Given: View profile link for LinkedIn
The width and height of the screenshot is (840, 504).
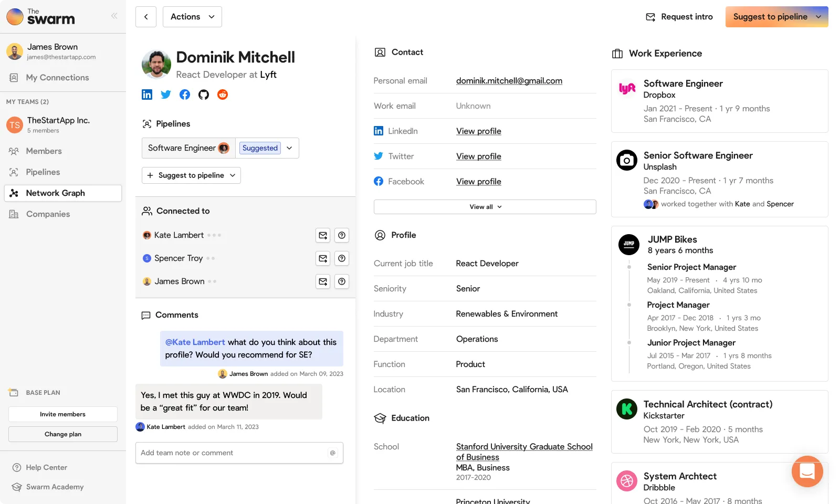Looking at the screenshot, I should 479,131.
